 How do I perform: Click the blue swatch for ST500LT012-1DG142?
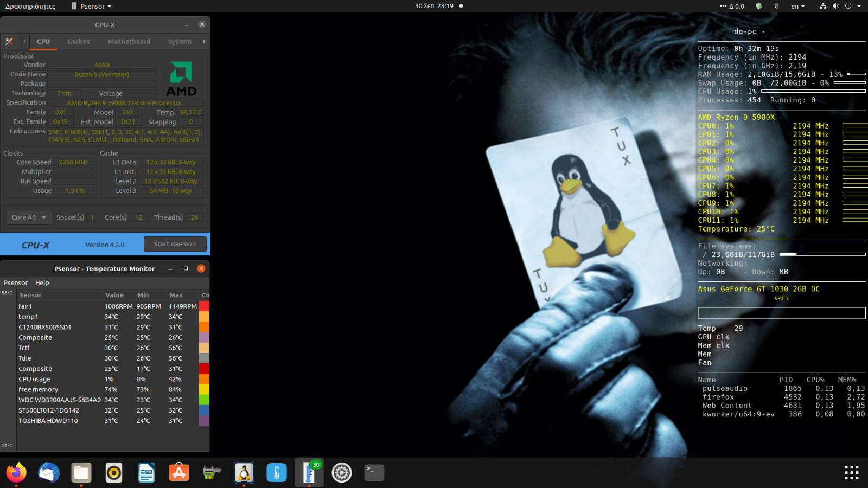point(204,410)
